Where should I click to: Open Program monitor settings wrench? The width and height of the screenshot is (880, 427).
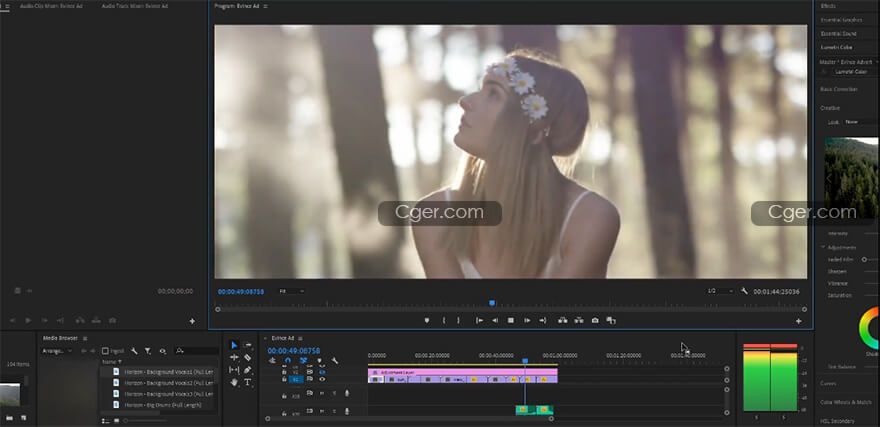pos(744,291)
